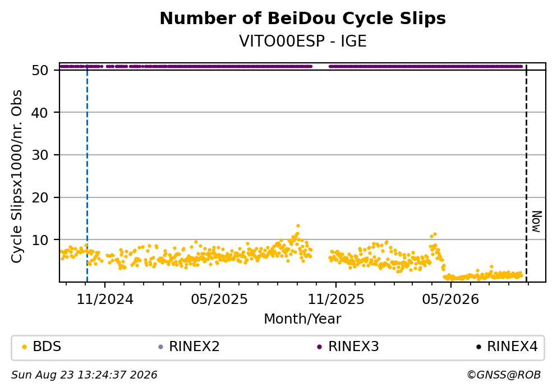The width and height of the screenshot is (557, 392).
Task: Click the RINEX3 purple legend dot
Action: [x=319, y=347]
